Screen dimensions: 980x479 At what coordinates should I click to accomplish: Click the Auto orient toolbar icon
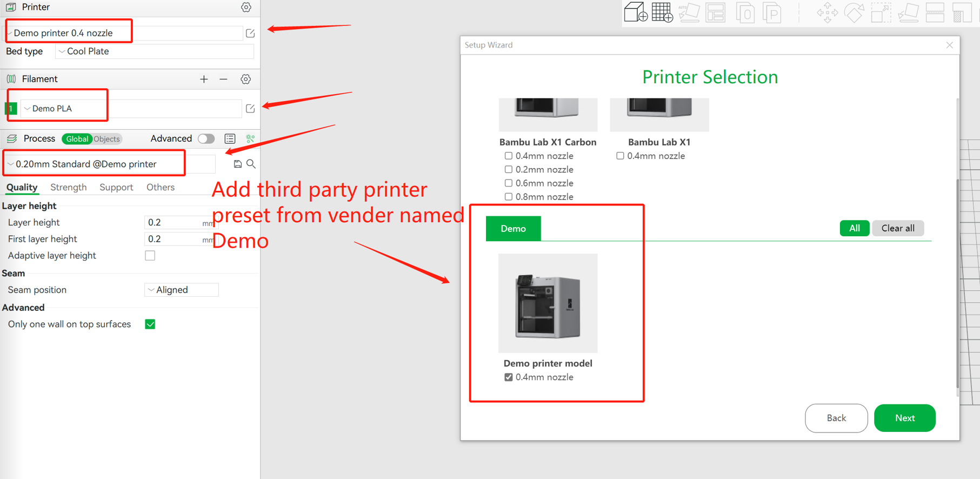[689, 12]
